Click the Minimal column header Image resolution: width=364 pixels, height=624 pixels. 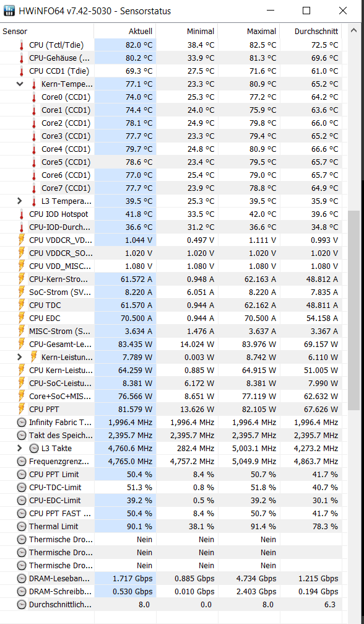(187, 32)
